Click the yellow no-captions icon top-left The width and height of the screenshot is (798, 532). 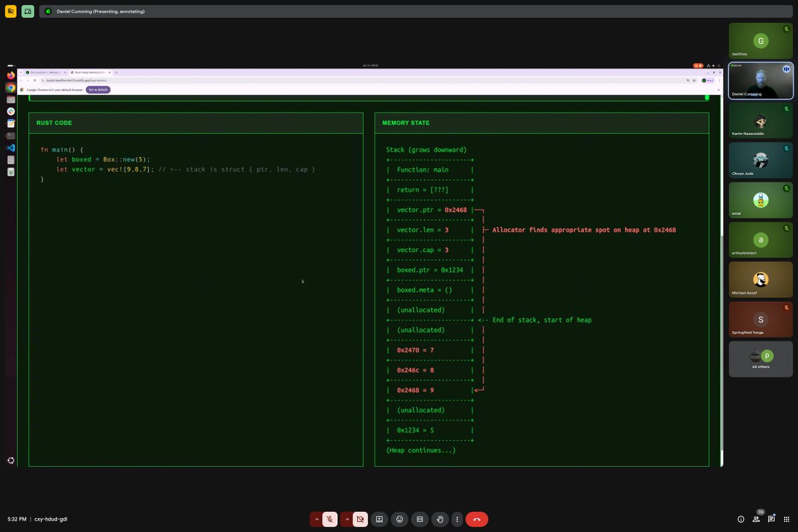point(11,11)
